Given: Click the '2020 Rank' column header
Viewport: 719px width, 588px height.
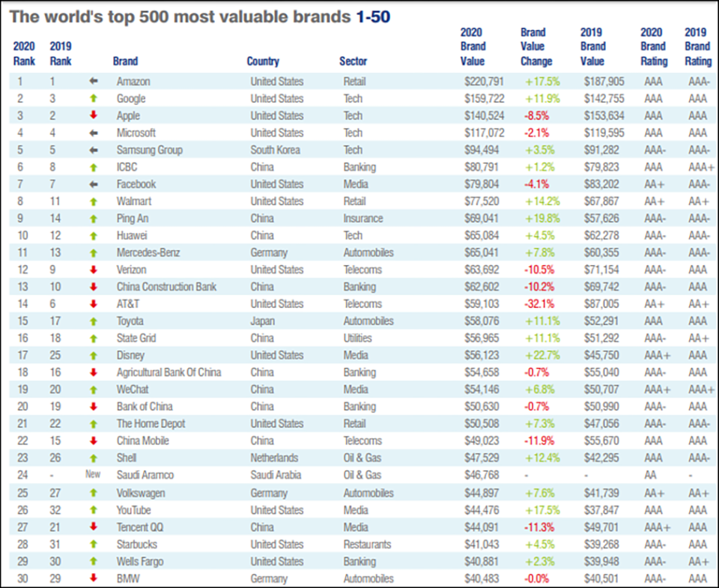Looking at the screenshot, I should [x=24, y=54].
